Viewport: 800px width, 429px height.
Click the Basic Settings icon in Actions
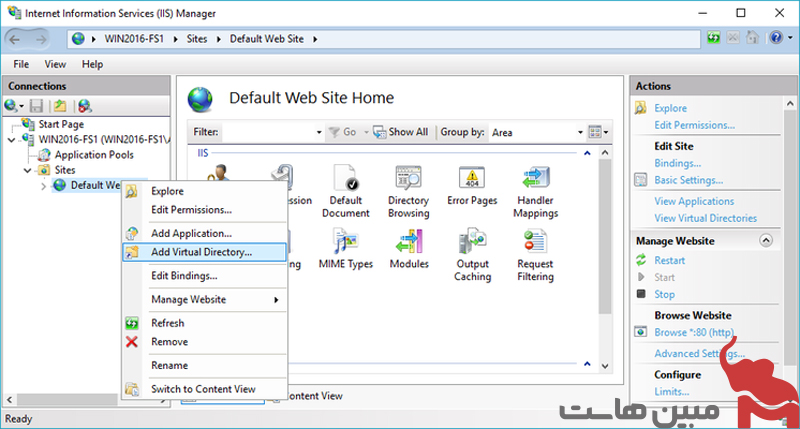tap(640, 180)
